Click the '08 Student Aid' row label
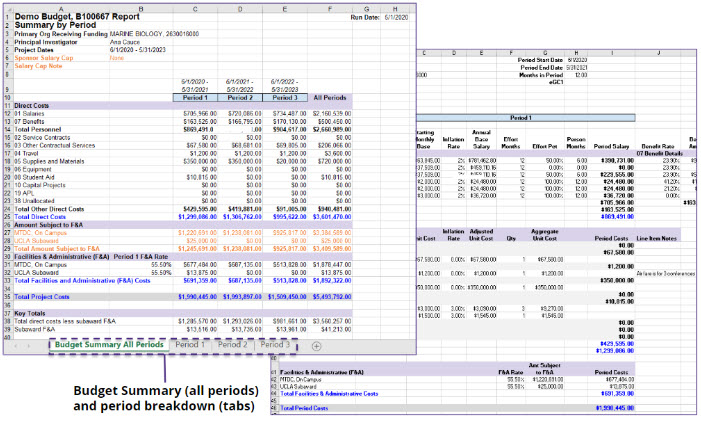 tap(34, 177)
